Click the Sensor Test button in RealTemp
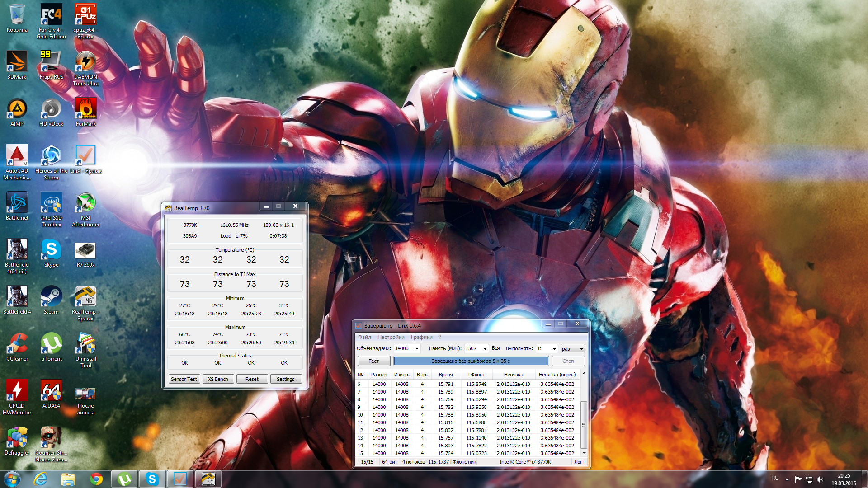 click(184, 379)
